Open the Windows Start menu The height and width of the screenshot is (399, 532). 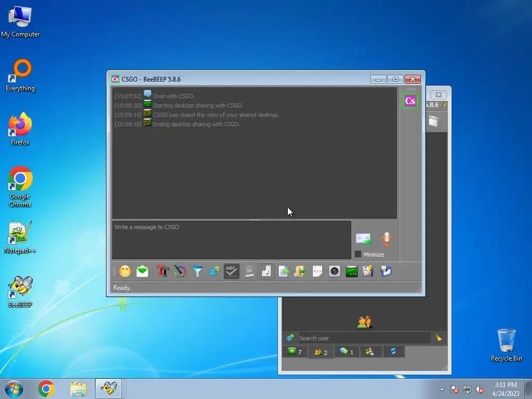(14, 389)
